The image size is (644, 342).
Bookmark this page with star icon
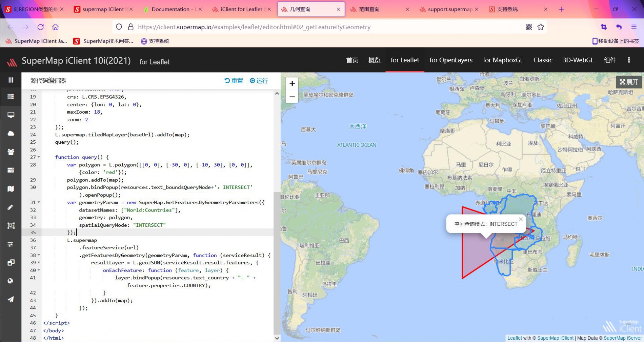point(541,27)
